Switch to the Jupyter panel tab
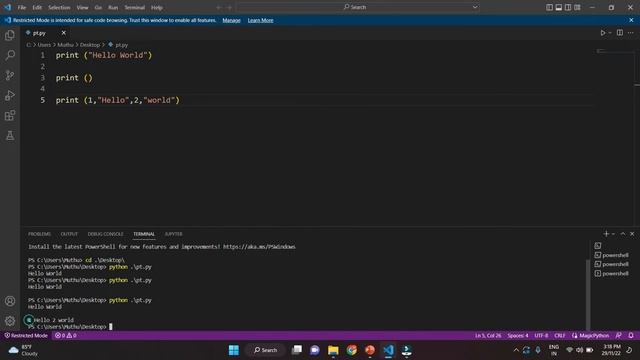 [173, 234]
